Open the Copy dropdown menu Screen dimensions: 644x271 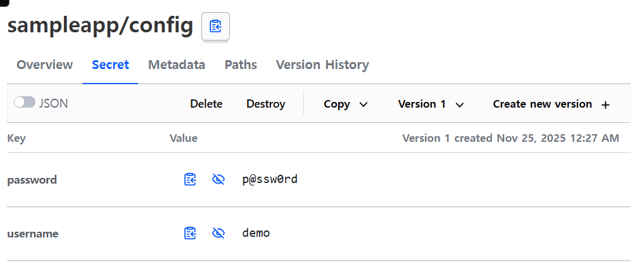[x=345, y=104]
